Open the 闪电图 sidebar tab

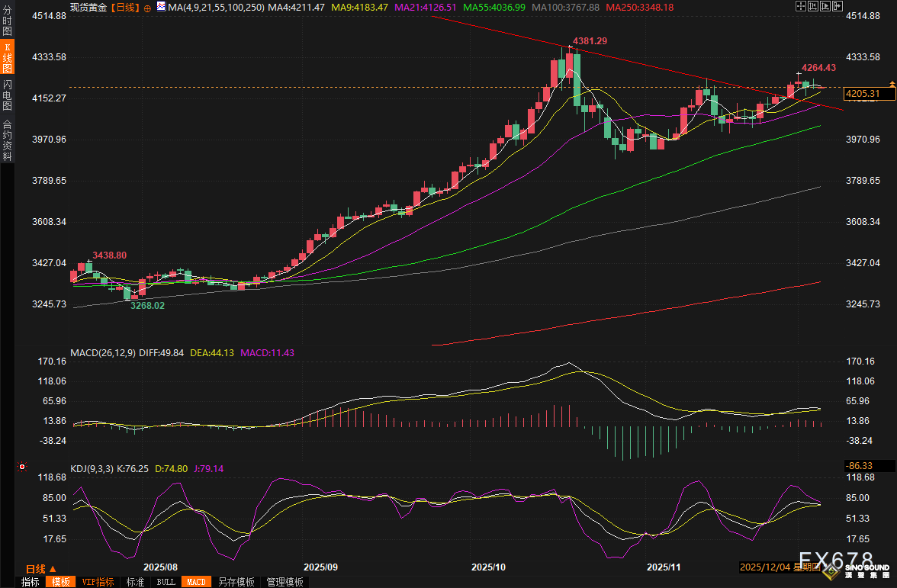(7, 95)
